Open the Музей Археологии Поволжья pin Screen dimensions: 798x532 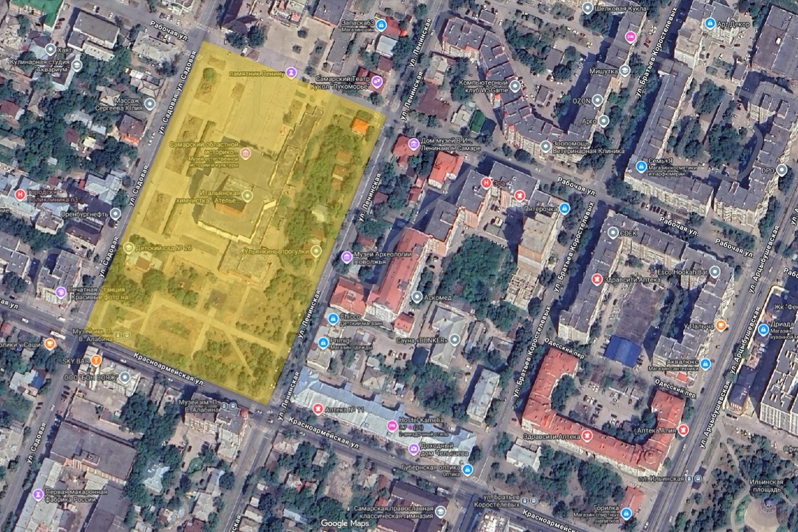pos(346,257)
